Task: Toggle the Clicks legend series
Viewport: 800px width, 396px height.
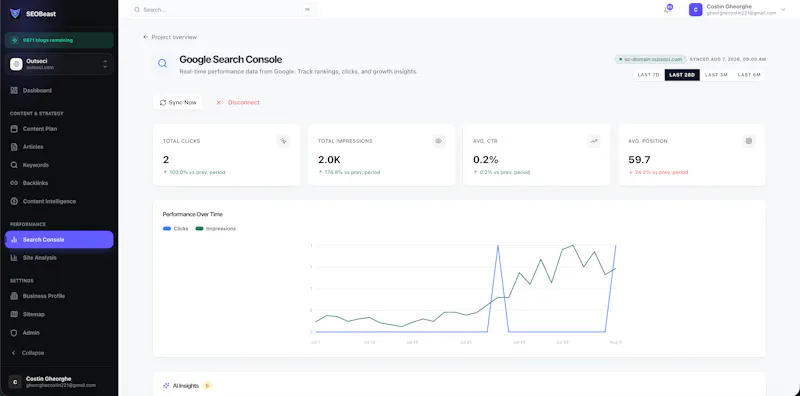Action: click(176, 229)
